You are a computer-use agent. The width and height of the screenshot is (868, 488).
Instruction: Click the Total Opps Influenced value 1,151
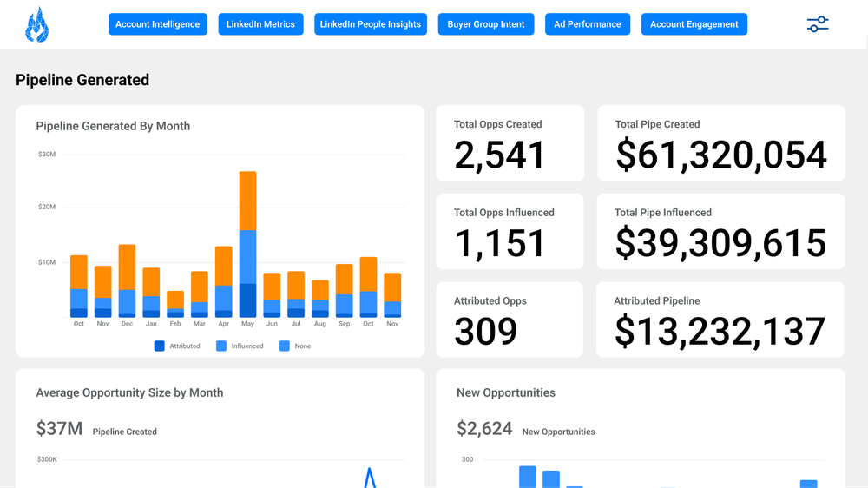[x=500, y=244]
